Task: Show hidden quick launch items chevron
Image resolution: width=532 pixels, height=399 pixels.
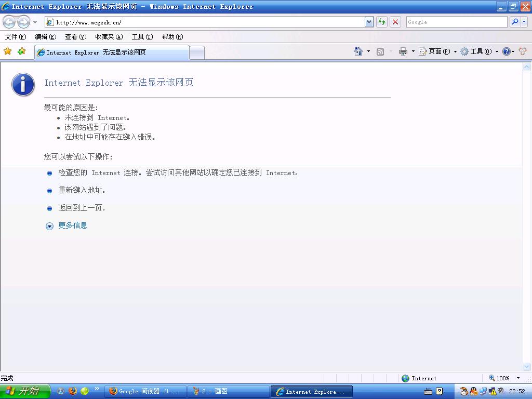Action: point(97,389)
